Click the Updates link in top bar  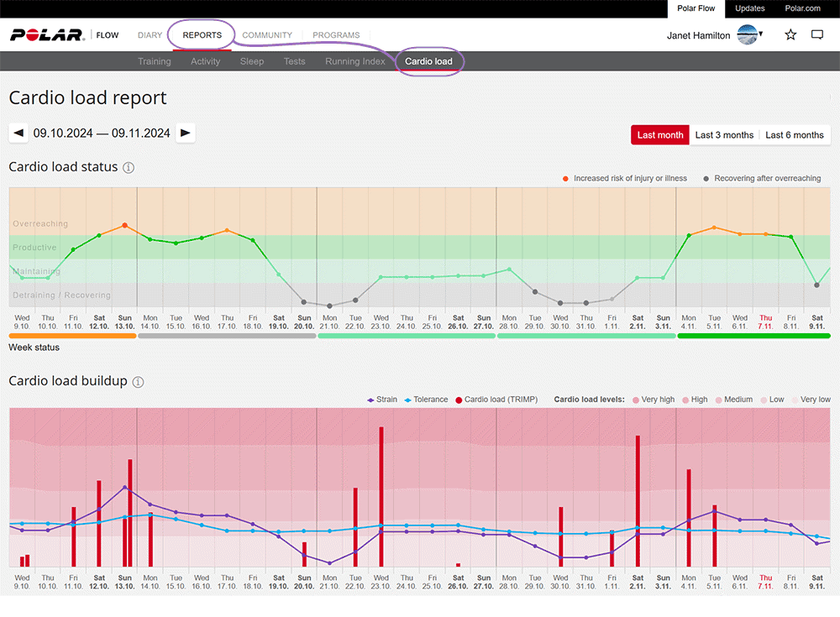point(749,8)
